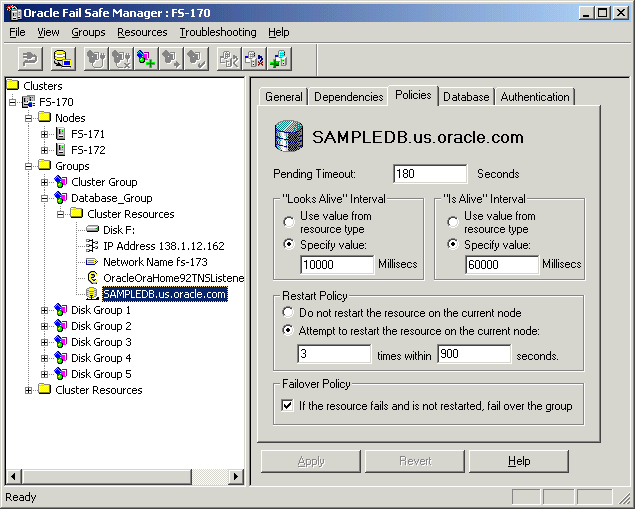Open the View menu
This screenshot has width=635, height=509.
pos(48,32)
